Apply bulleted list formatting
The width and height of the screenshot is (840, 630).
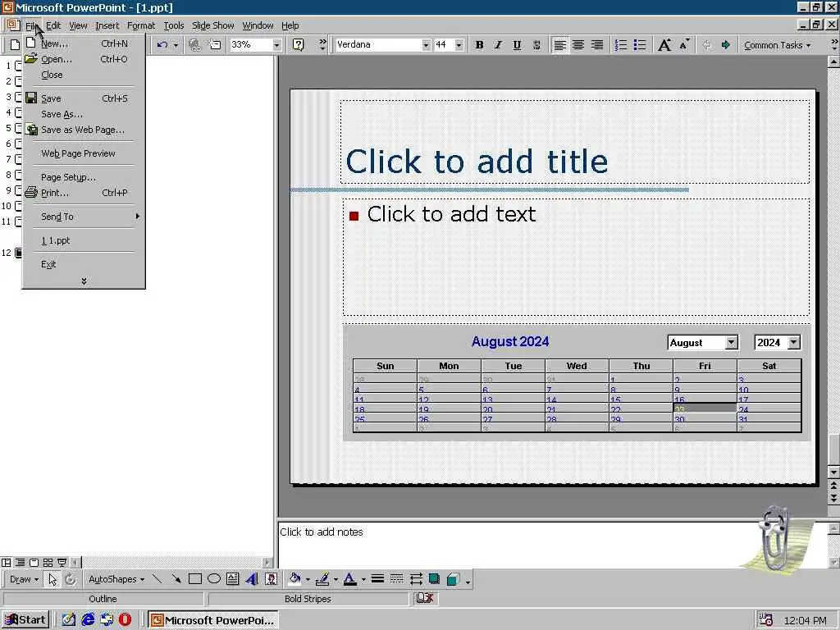pyautogui.click(x=639, y=45)
